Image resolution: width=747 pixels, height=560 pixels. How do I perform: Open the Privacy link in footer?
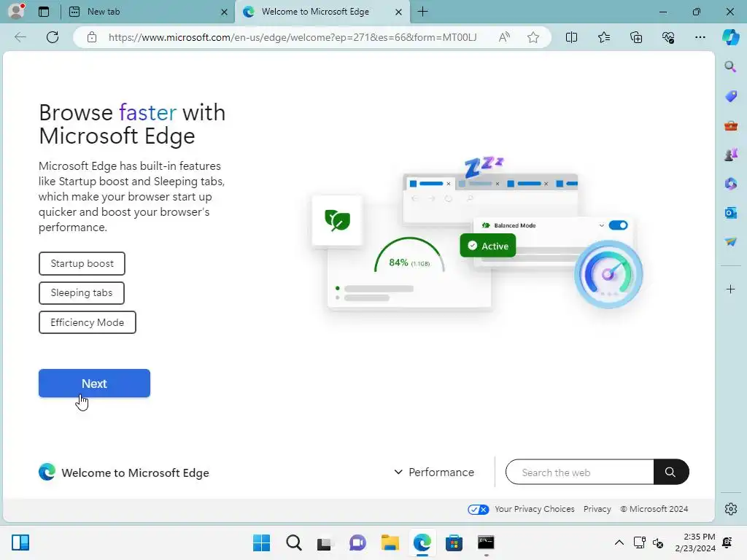pyautogui.click(x=597, y=509)
